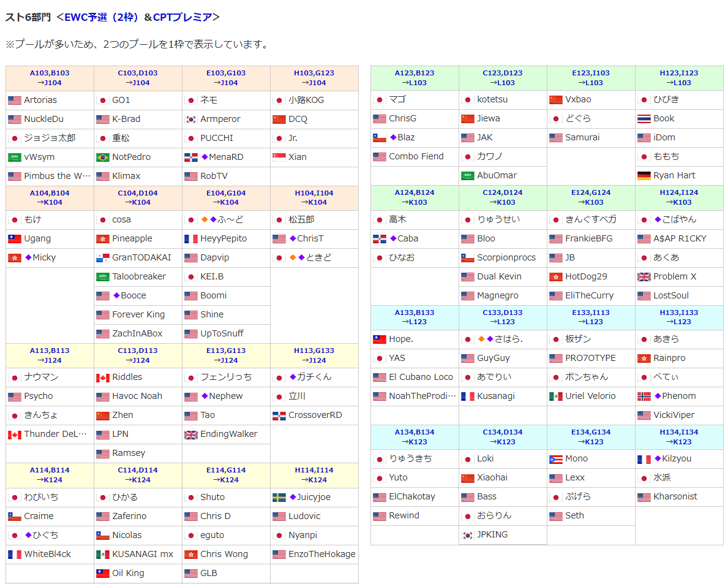Select player name Oil King
Viewport: 728px width, 584px height.
[x=128, y=574]
